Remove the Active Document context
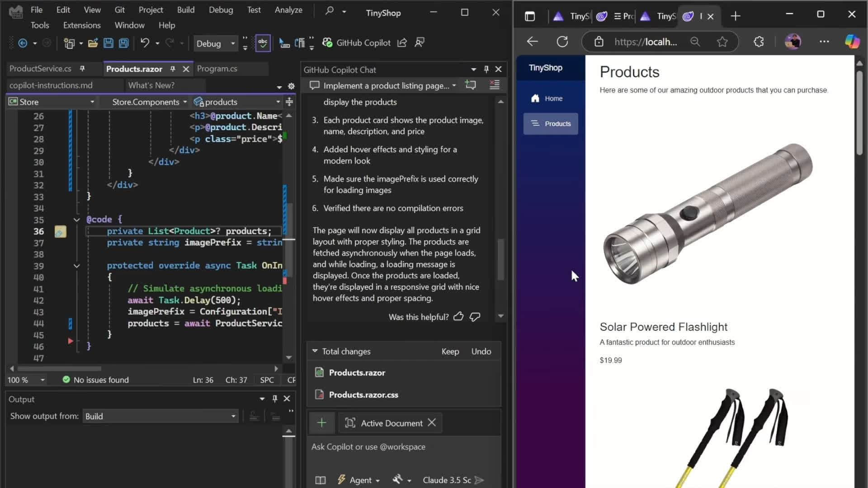Image resolution: width=868 pixels, height=488 pixels. [432, 422]
